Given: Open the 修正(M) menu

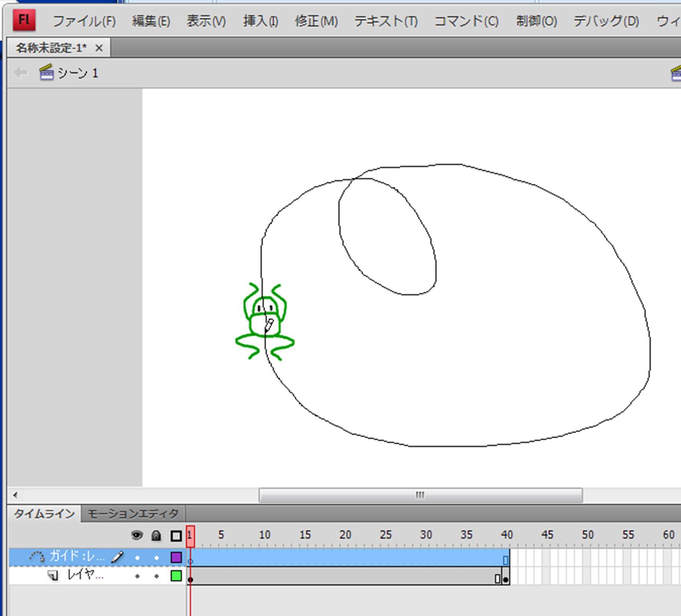Looking at the screenshot, I should click(x=316, y=21).
